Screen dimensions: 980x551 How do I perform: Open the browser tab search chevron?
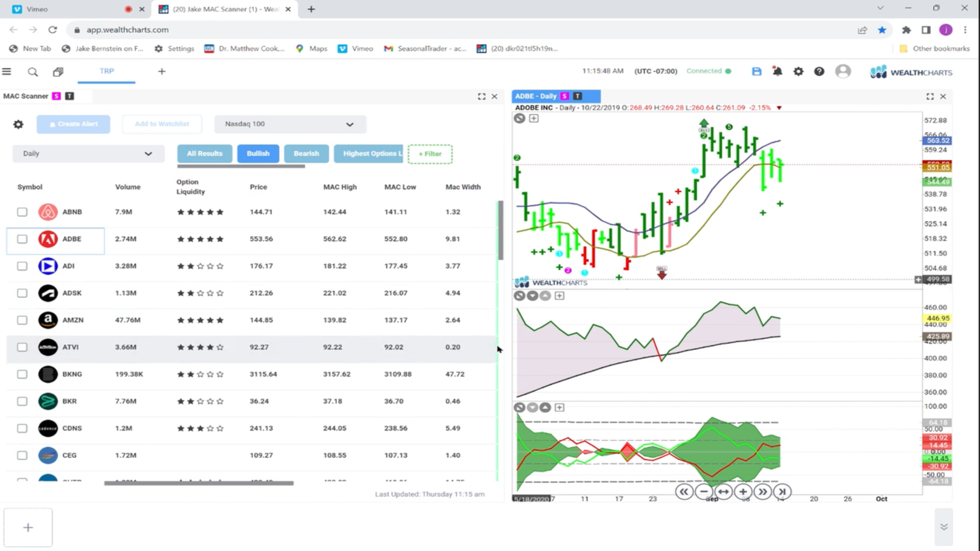(880, 9)
